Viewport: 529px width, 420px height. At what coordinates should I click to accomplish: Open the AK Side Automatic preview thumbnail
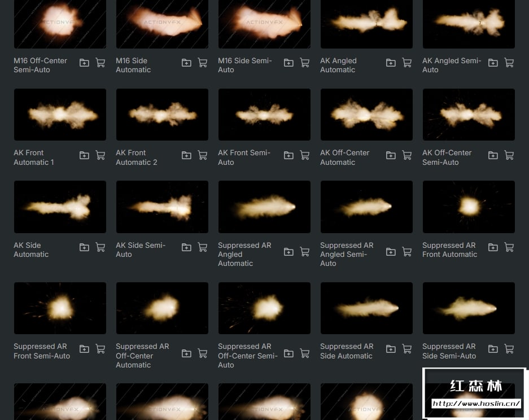coord(60,207)
